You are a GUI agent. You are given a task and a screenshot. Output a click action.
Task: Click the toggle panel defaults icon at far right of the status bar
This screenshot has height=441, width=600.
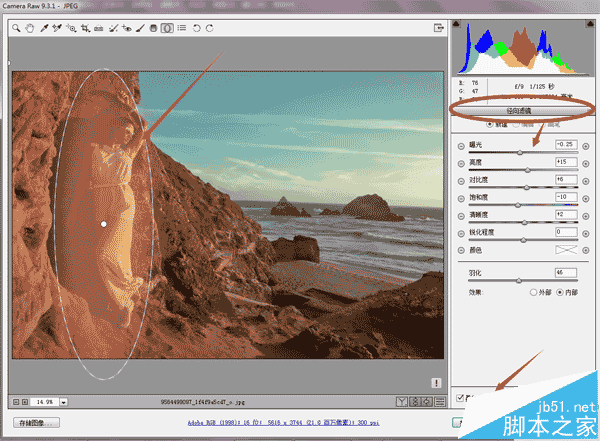point(440,402)
